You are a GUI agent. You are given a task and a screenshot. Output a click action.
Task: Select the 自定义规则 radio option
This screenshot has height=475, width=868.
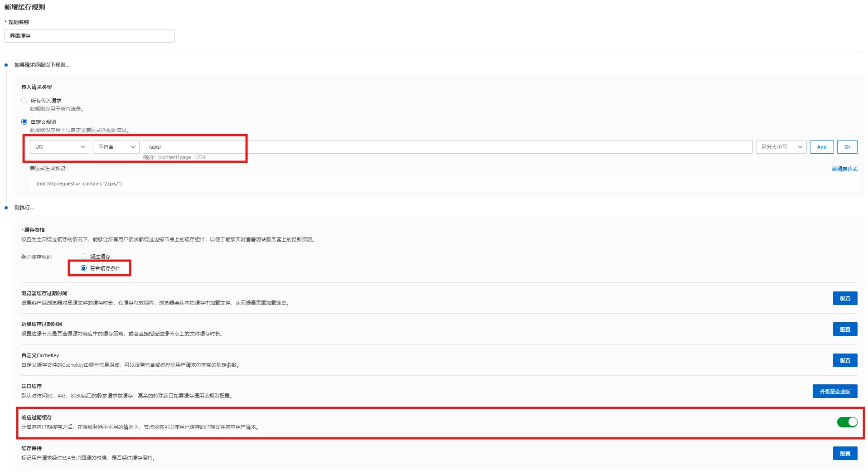click(24, 122)
